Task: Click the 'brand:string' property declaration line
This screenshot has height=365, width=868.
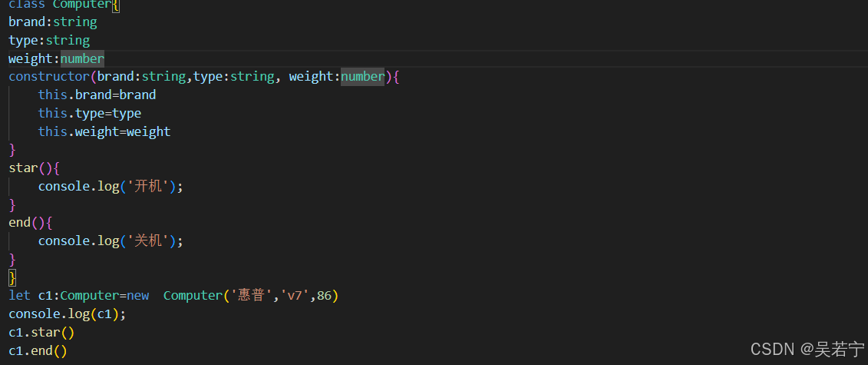Action: pyautogui.click(x=53, y=22)
